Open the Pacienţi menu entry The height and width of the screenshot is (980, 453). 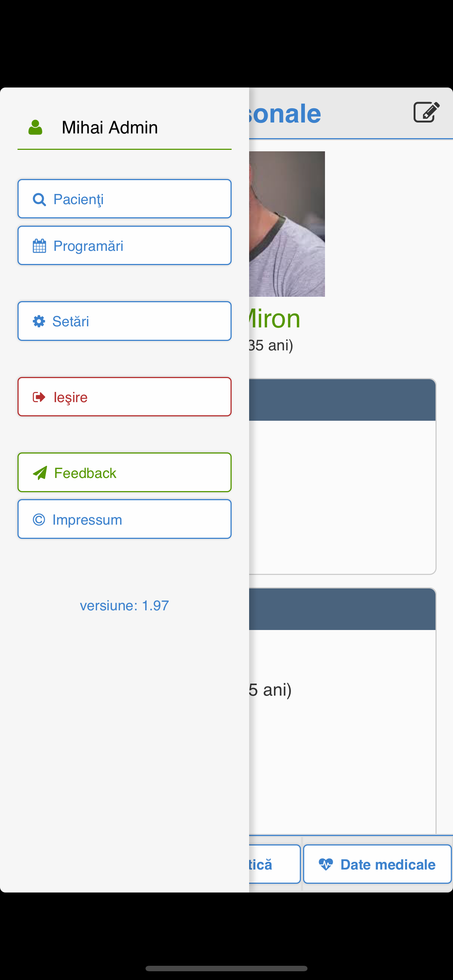pos(124,199)
